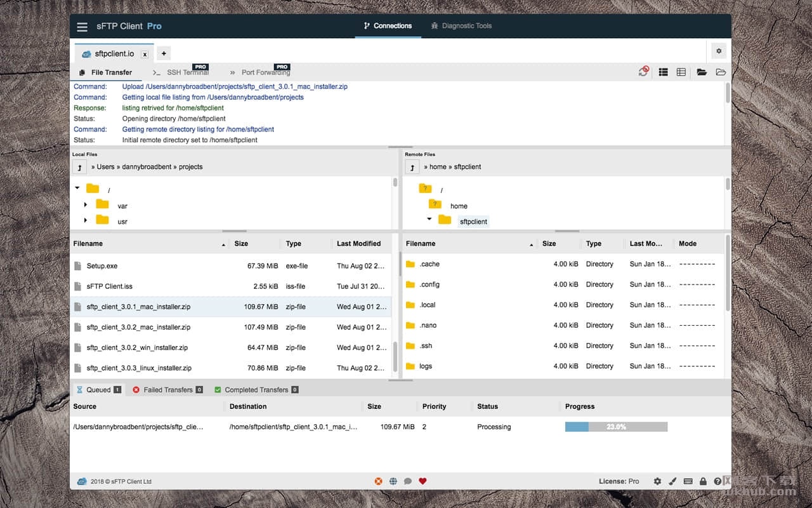This screenshot has height=508, width=812.
Task: Toggle sort arrow on remote Filename column
Action: [531, 244]
